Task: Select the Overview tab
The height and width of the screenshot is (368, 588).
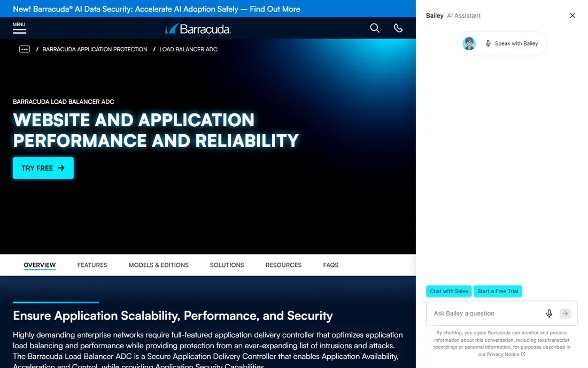Action: [40, 265]
